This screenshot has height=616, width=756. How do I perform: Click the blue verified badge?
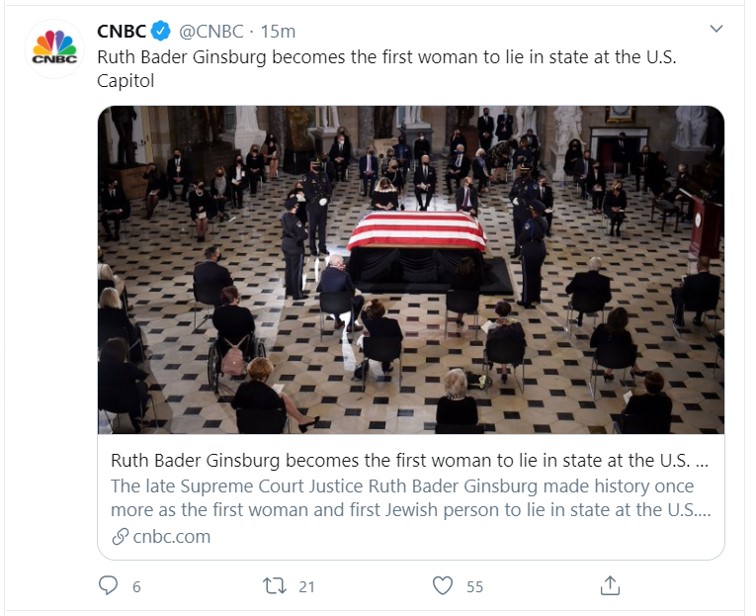coord(162,31)
